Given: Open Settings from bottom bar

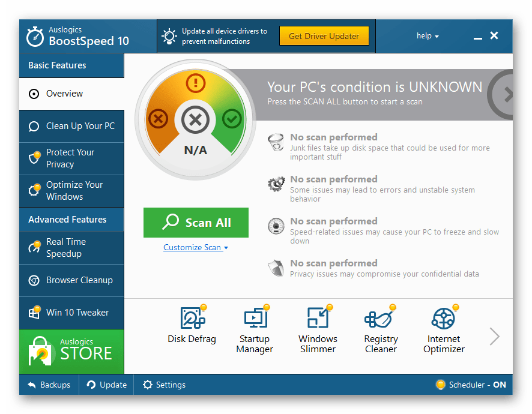Looking at the screenshot, I should [x=164, y=385].
